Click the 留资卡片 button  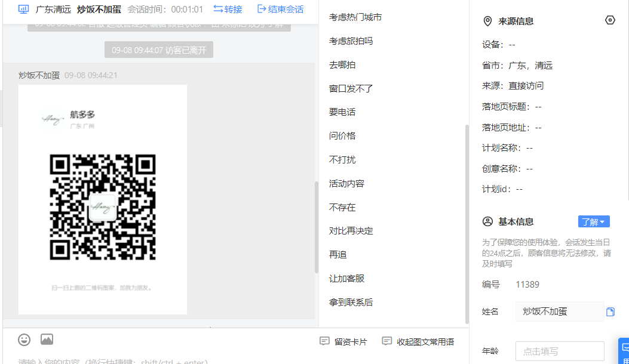343,341
